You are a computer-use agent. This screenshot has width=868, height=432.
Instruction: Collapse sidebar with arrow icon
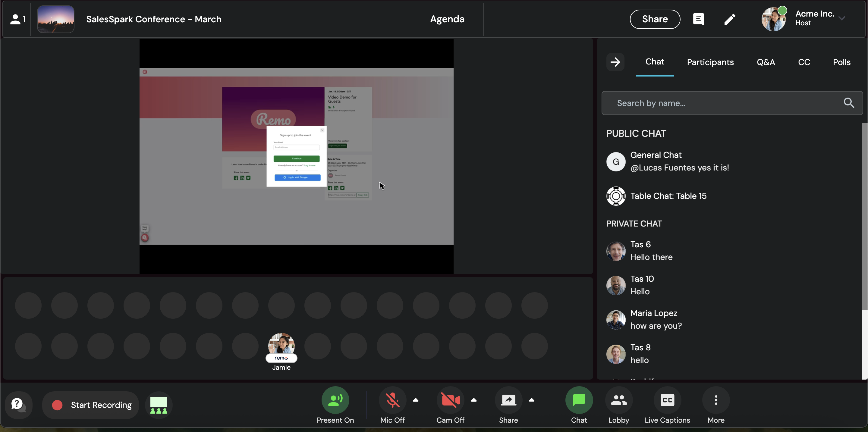point(615,62)
